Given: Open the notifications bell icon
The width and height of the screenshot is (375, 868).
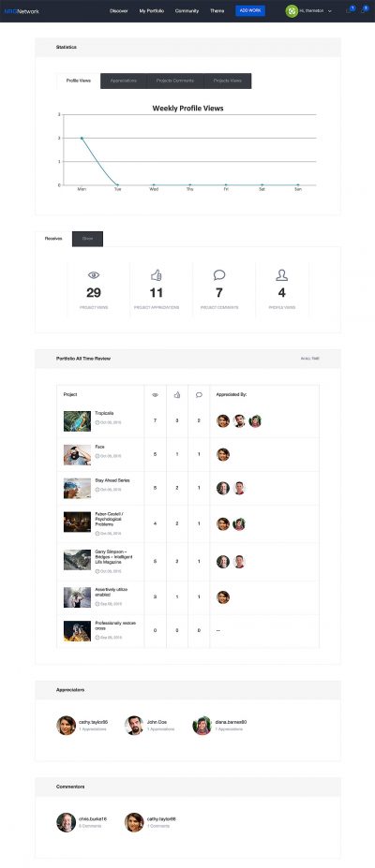Looking at the screenshot, I should [x=364, y=10].
